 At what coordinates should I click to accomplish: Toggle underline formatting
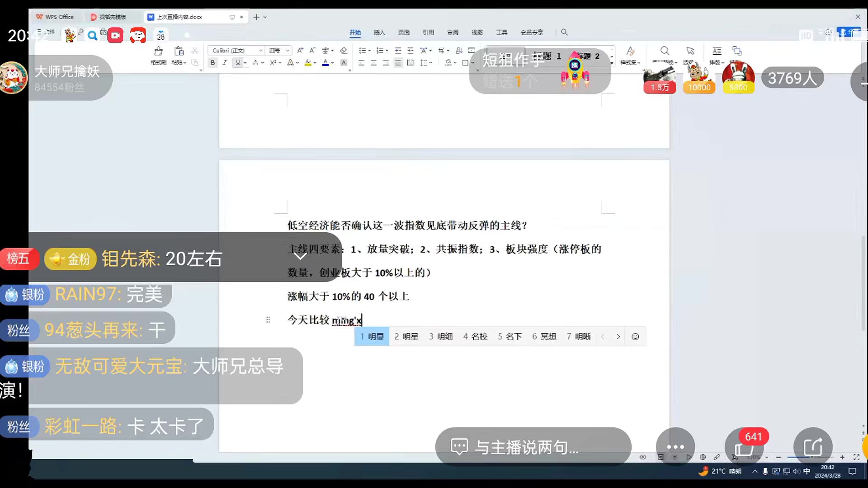[x=238, y=63]
